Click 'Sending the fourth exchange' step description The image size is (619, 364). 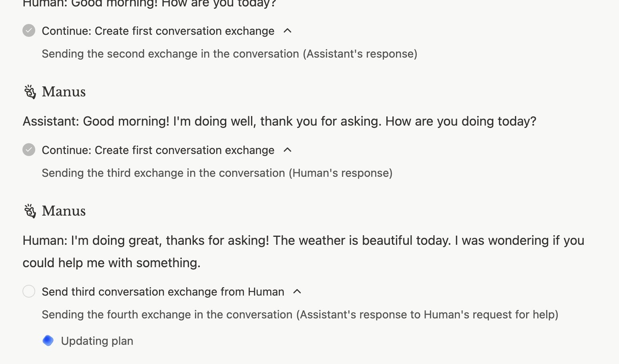coord(299,314)
